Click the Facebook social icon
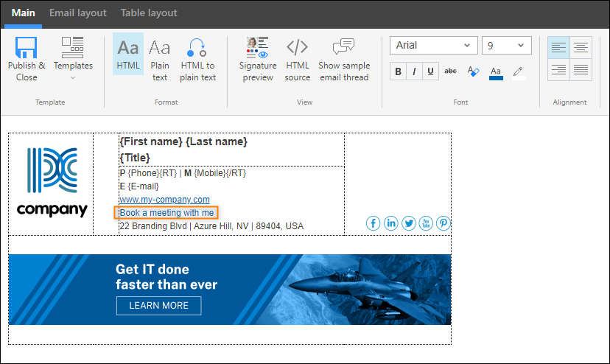The height and width of the screenshot is (364, 610). click(373, 223)
